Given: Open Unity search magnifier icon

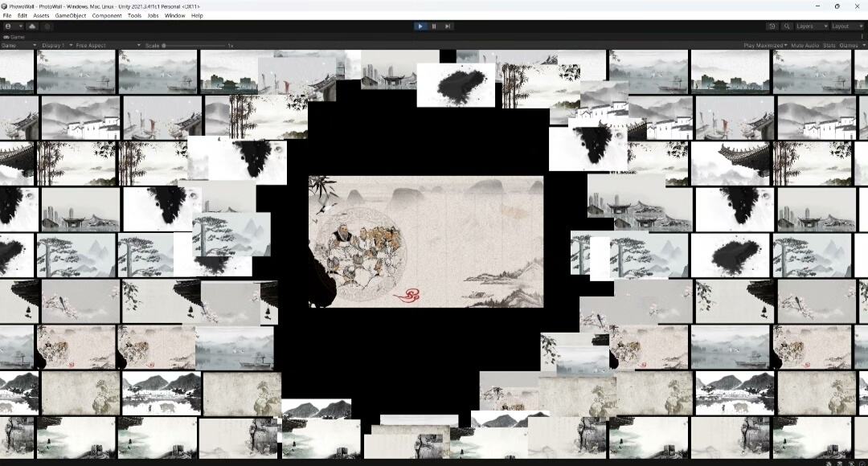Looking at the screenshot, I should (x=787, y=26).
